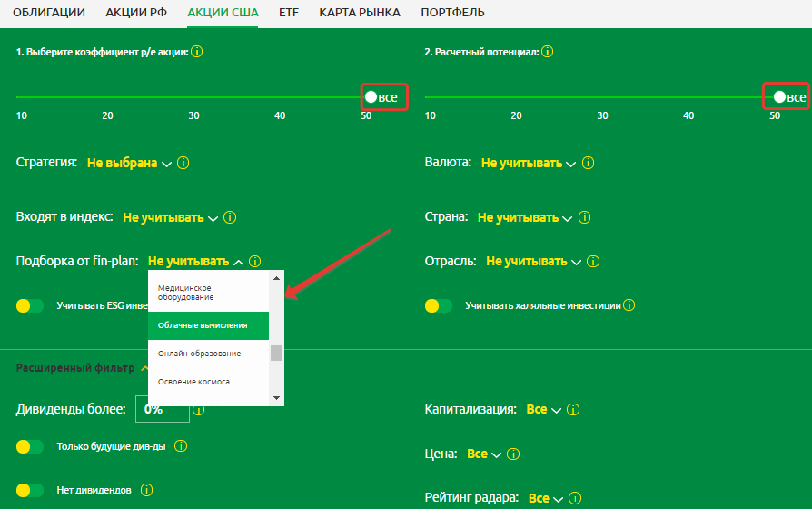Click info icon next to Входят в индекс

(230, 218)
